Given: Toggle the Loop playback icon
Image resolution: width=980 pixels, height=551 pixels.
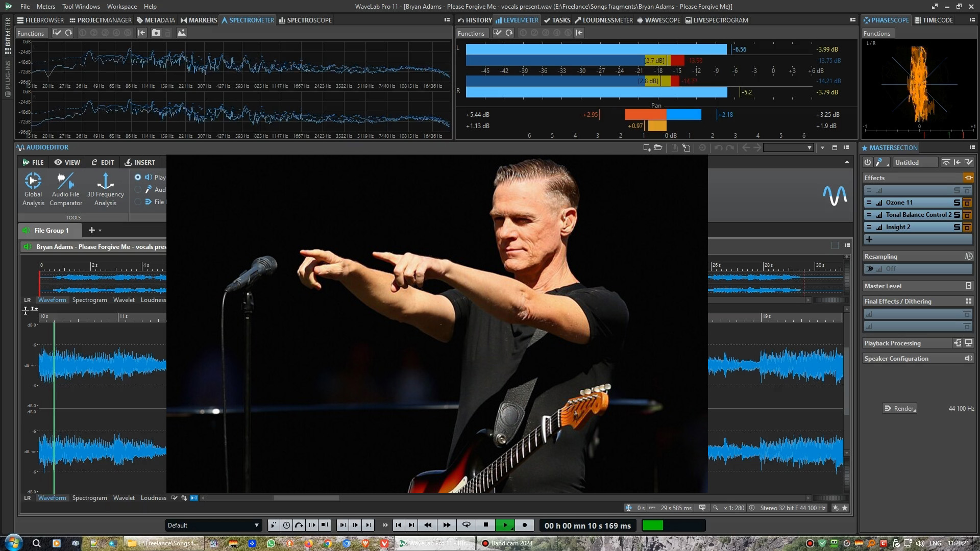Looking at the screenshot, I should pyautogui.click(x=466, y=525).
